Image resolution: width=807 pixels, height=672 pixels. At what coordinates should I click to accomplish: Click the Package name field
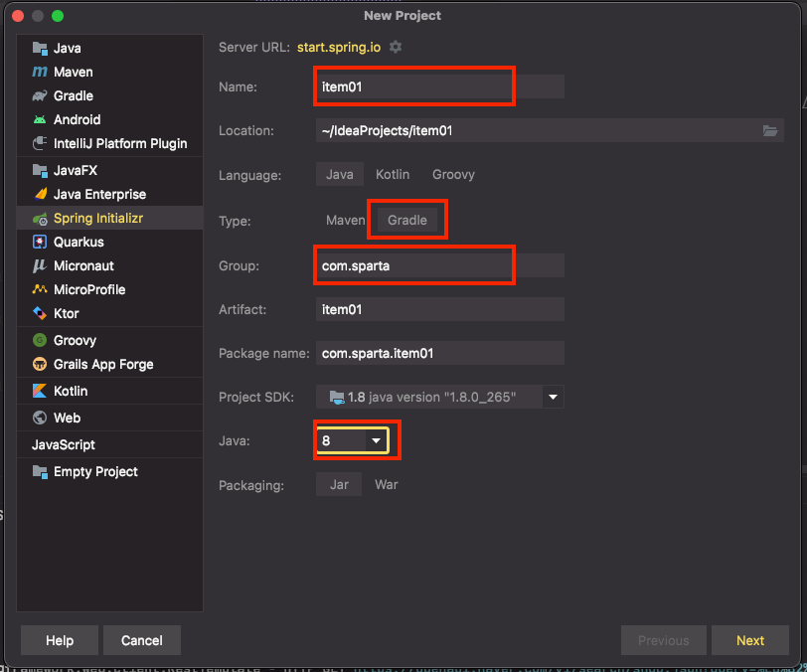(x=440, y=353)
